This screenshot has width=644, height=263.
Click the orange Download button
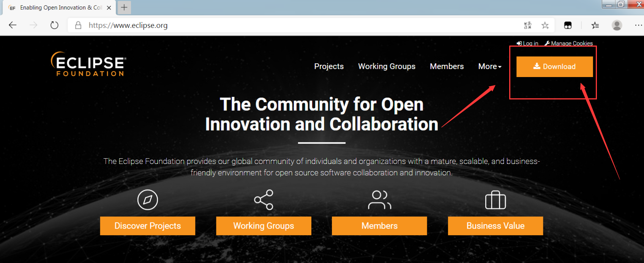554,67
